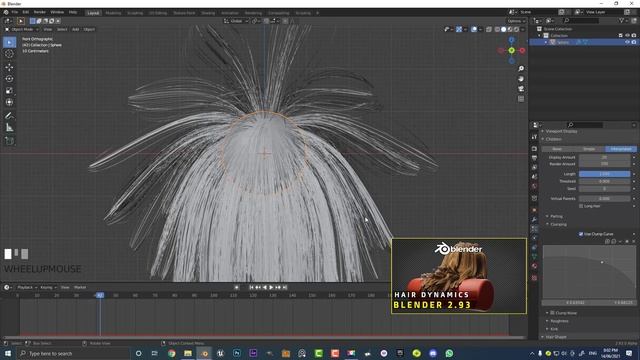Click the viewport pan hand icon
Viewport: 640px width, 360px height.
pos(521,79)
